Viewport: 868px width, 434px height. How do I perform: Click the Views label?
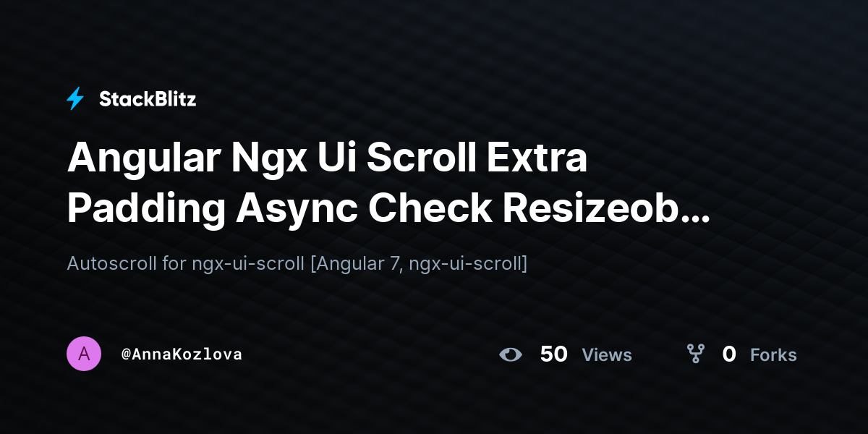click(607, 354)
